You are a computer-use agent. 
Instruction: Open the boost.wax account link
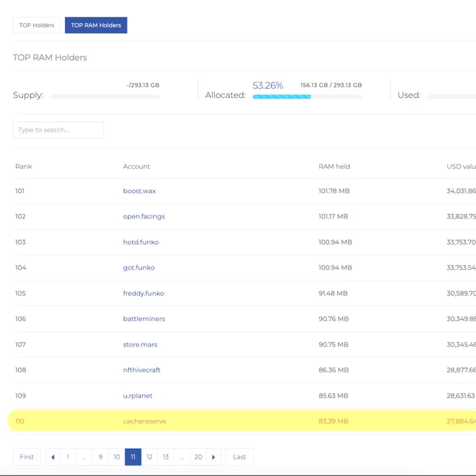[139, 191]
